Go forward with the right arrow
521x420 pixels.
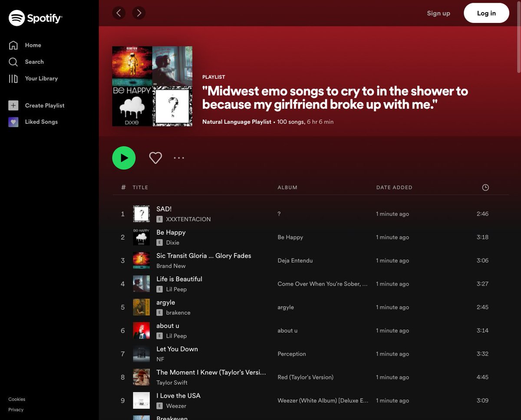[138, 13]
